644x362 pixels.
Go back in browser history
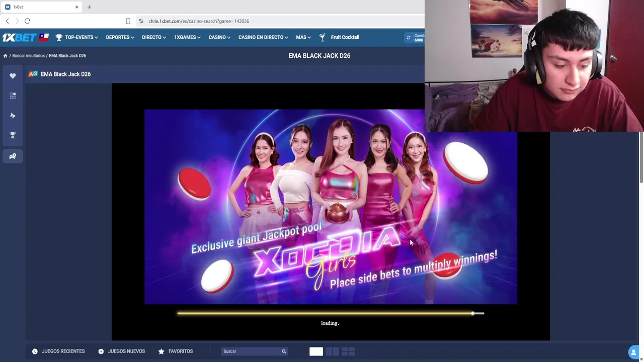coord(7,21)
